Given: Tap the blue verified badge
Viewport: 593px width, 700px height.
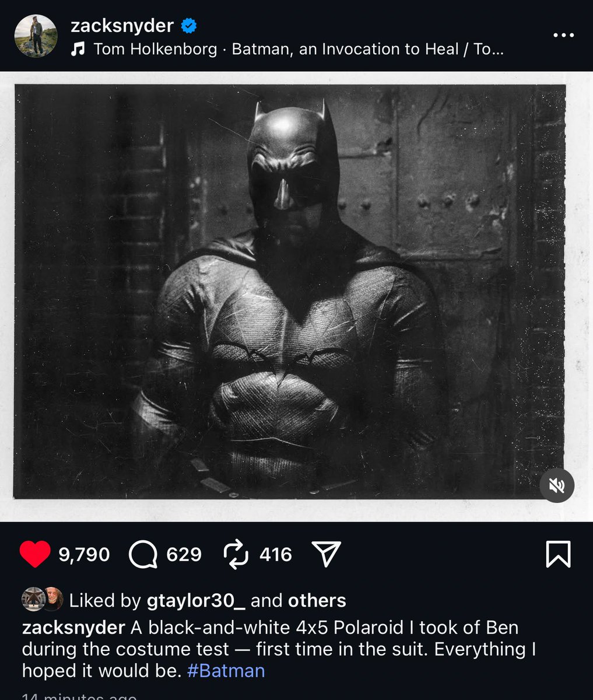Looking at the screenshot, I should click(x=189, y=26).
